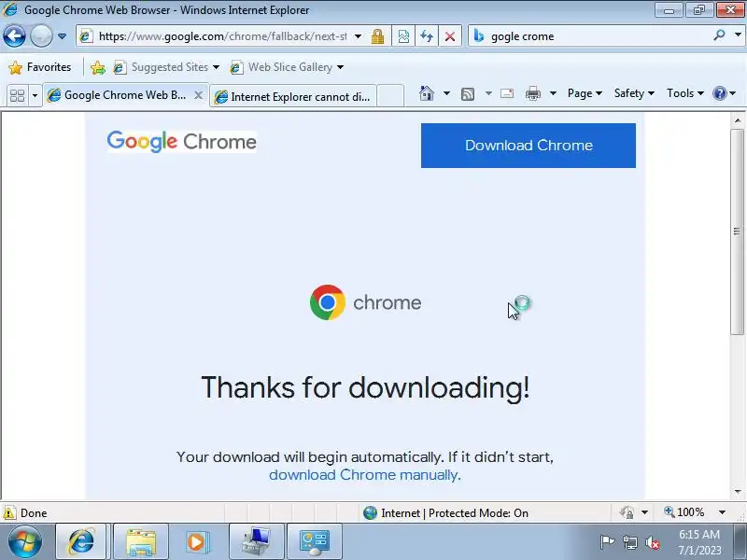Open the Favorites button
The image size is (747, 560).
[x=40, y=67]
